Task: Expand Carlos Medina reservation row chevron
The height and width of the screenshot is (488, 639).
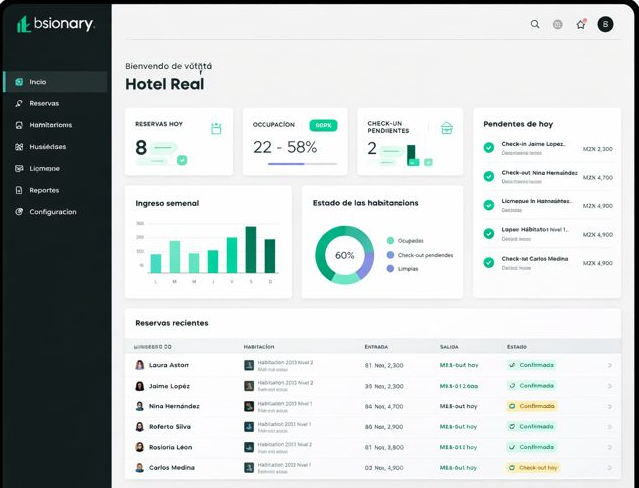Action: (610, 467)
